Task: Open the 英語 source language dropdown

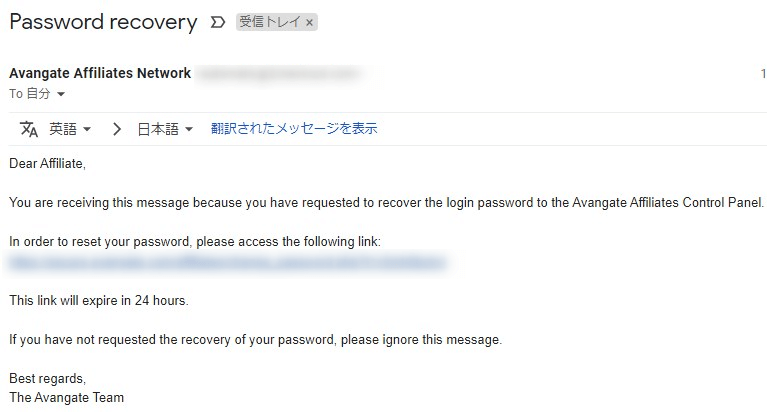Action: click(x=70, y=129)
